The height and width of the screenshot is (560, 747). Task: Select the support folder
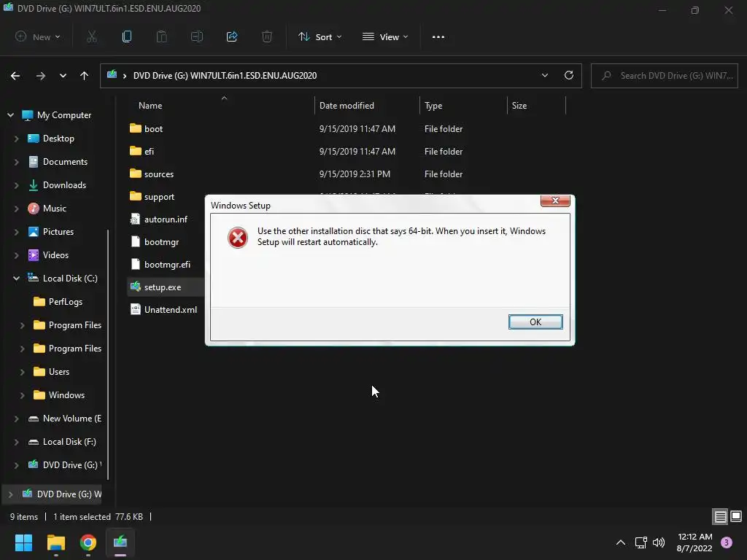159,197
